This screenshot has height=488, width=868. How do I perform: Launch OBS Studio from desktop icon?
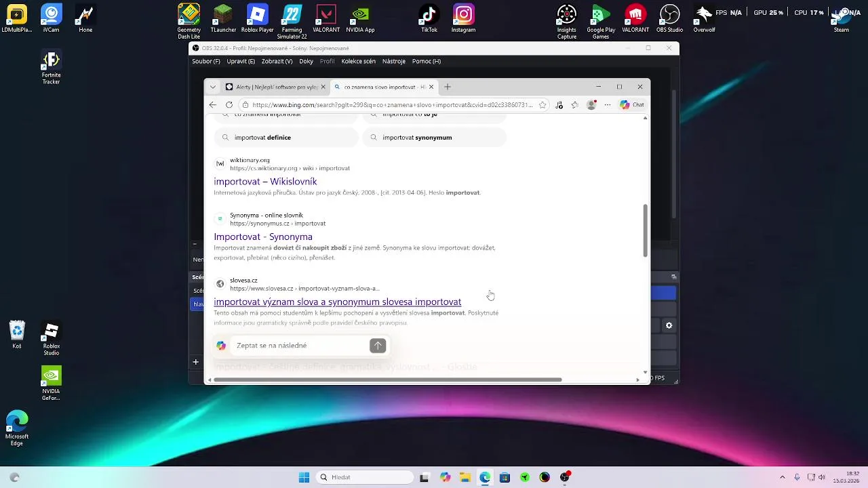[x=670, y=18]
